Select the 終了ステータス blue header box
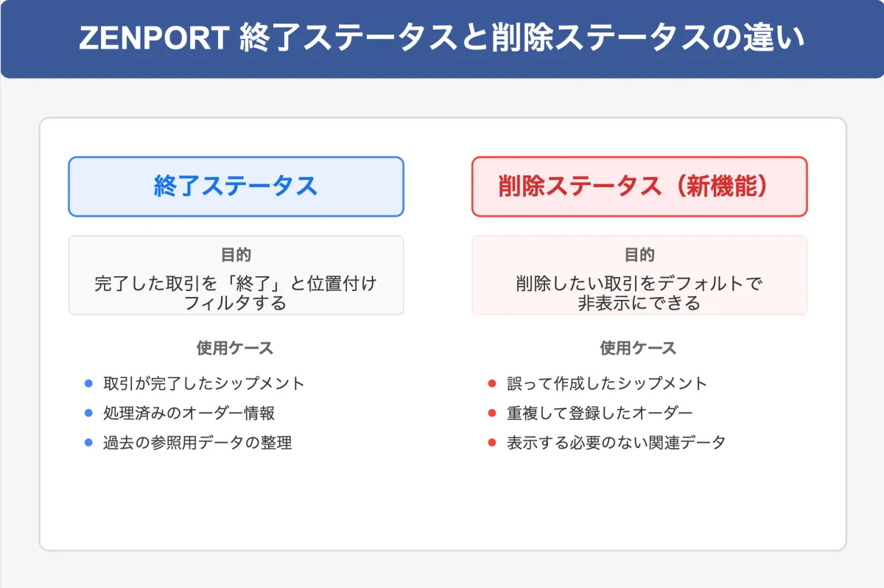Screen dimensions: 884x588 pyautogui.click(x=236, y=186)
